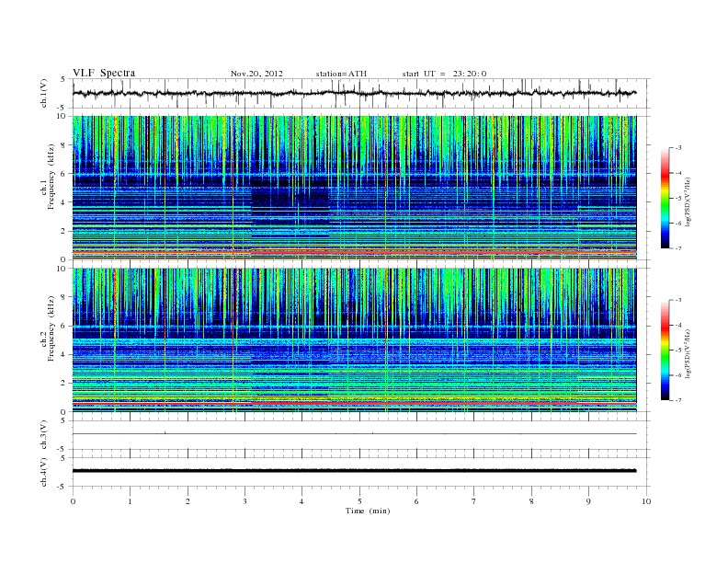The height and width of the screenshot is (563, 728).
Task: Select the date text "Nov.20, 2012"
Action: point(256,74)
